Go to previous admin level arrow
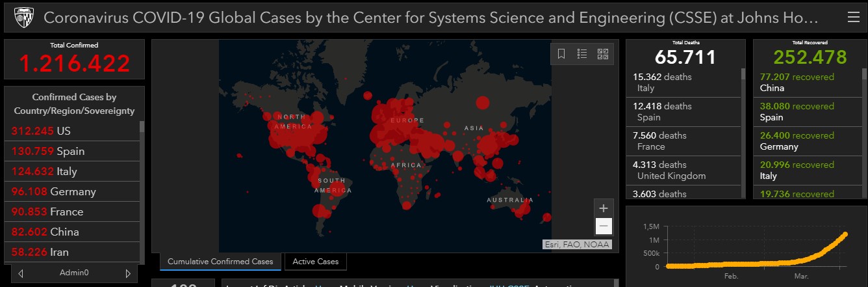The width and height of the screenshot is (868, 287). tap(21, 273)
